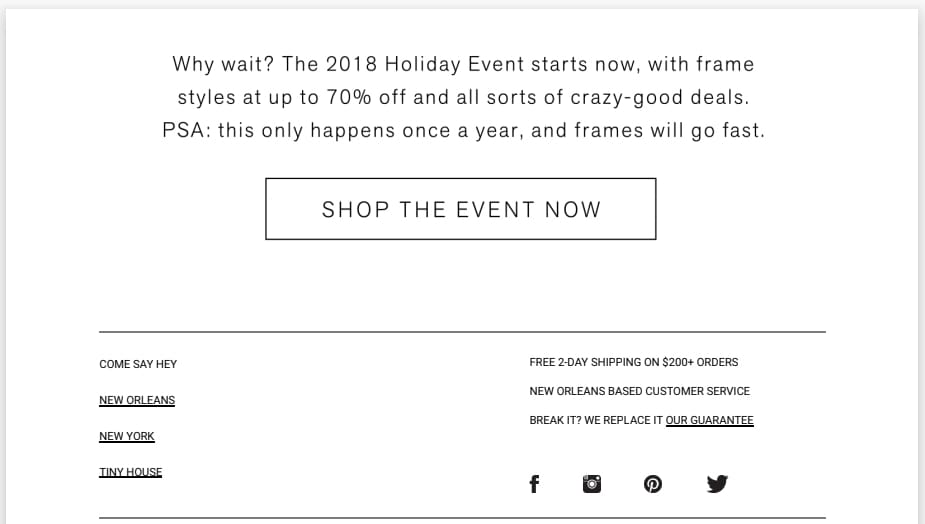925x524 pixels.
Task: Follow the NEW YORK location link
Action: pos(127,436)
